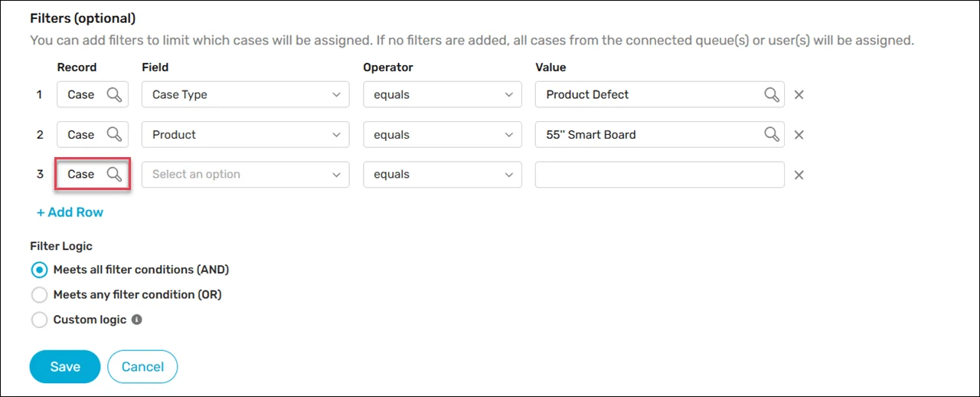Click the 55'' Smart Board value field
Image resolution: width=980 pixels, height=397 pixels.
[660, 135]
